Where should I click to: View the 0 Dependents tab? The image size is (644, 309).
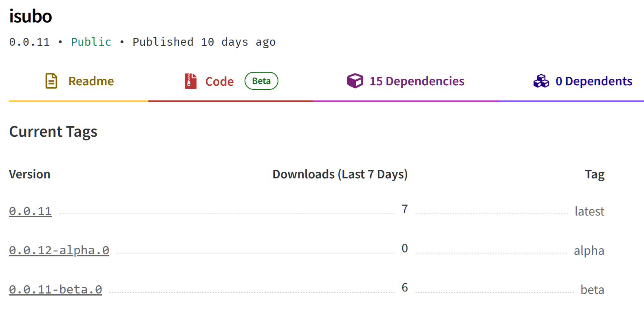pyautogui.click(x=594, y=81)
